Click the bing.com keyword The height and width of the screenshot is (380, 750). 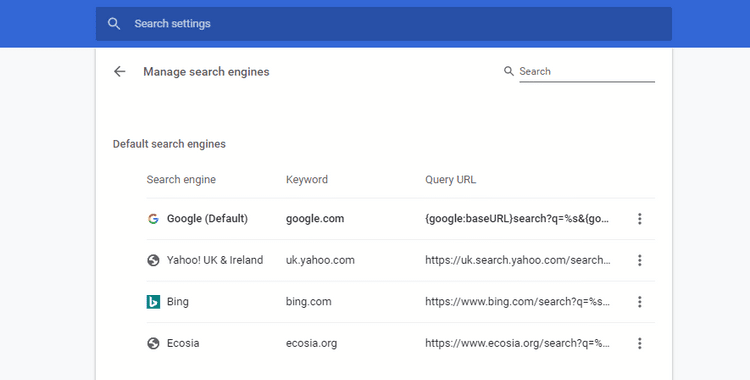(x=309, y=302)
